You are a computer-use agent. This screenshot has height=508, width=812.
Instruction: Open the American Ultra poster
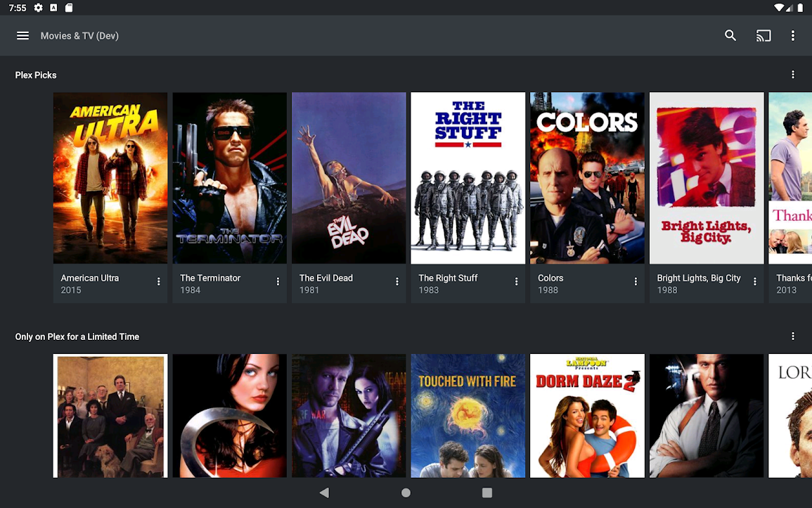pos(110,178)
